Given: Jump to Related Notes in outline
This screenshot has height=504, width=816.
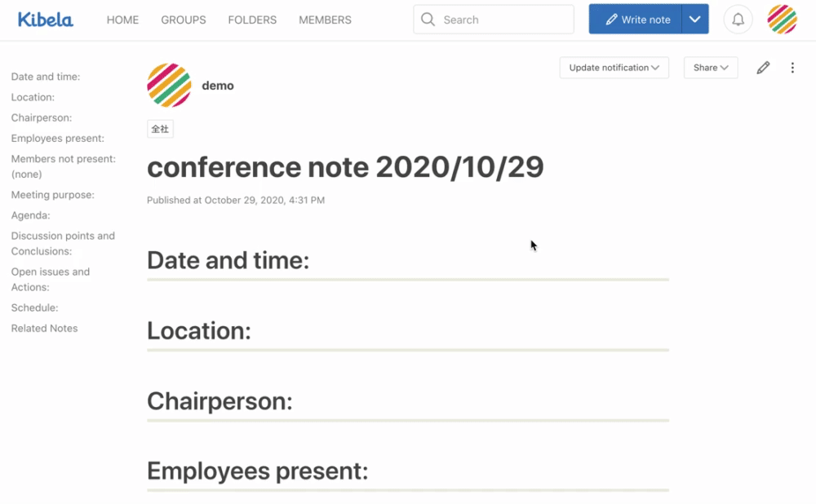Looking at the screenshot, I should (45, 328).
